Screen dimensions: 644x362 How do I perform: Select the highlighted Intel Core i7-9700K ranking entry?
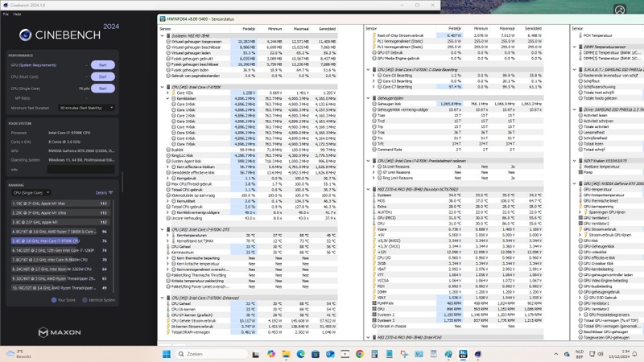60,241
